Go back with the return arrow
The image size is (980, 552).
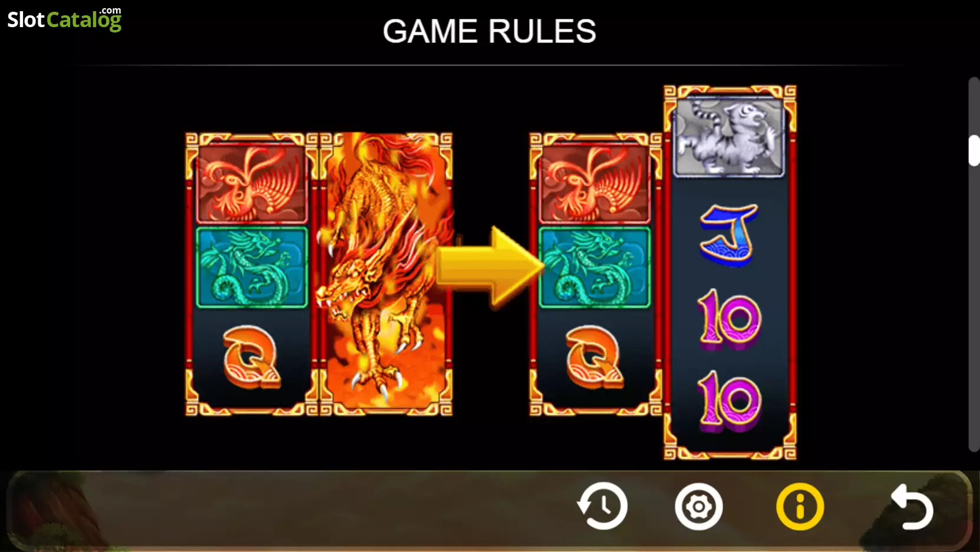[912, 506]
